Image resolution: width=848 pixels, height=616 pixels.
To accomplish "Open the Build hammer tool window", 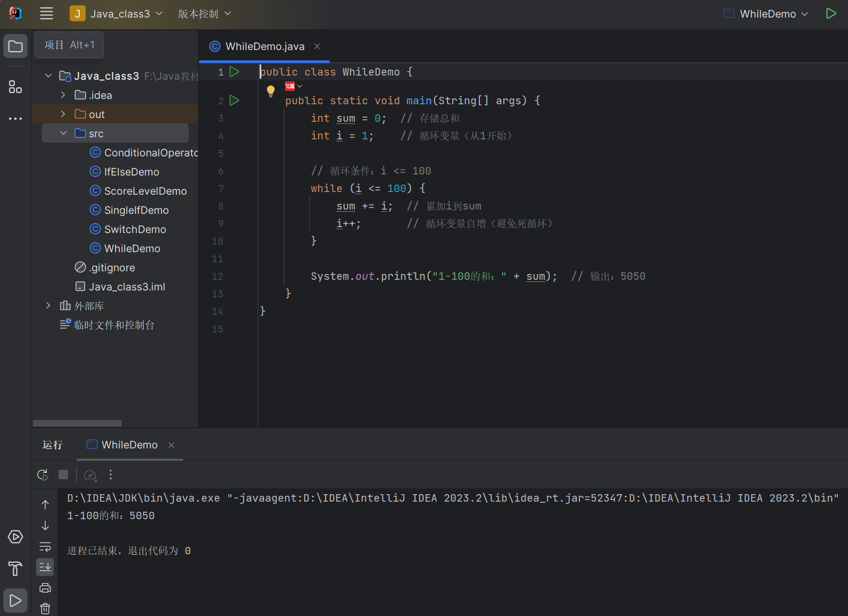I will (x=15, y=569).
